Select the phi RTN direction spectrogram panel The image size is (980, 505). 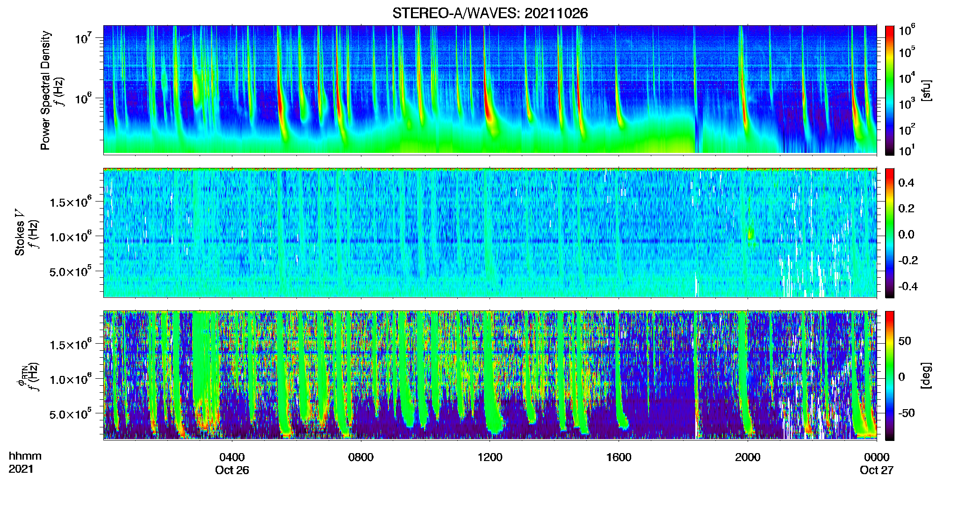pos(490,375)
